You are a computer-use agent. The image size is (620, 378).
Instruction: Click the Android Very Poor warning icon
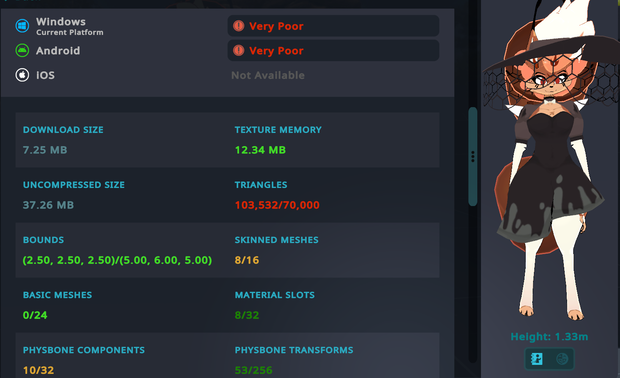pyautogui.click(x=238, y=50)
